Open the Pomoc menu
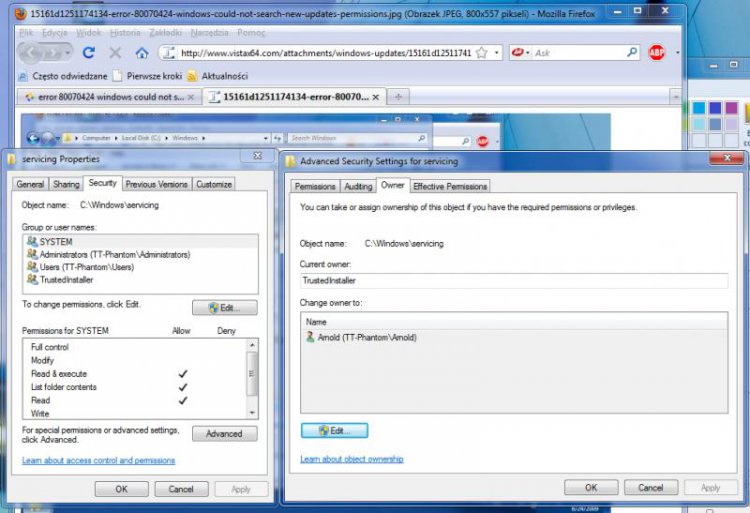 [x=251, y=33]
